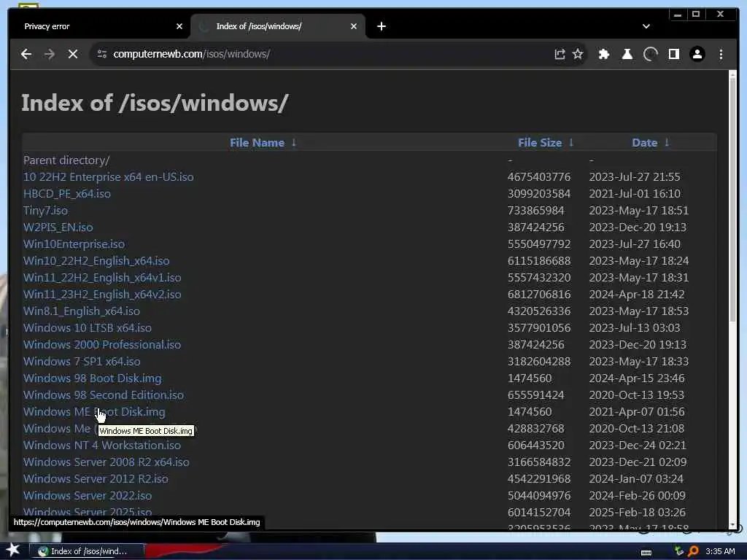The width and height of the screenshot is (747, 560).
Task: Select Win10Enterprise.iso link
Action: pyautogui.click(x=74, y=244)
